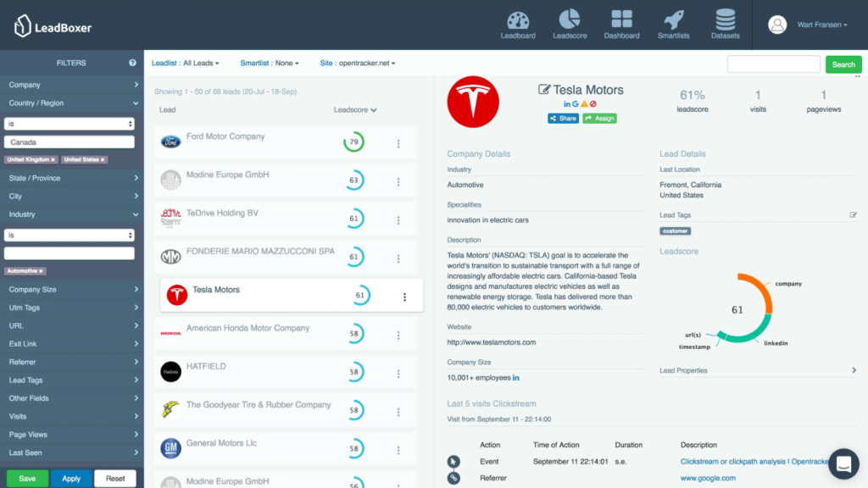Open the Ford Motor Company options menu
868x488 pixels.
[398, 143]
